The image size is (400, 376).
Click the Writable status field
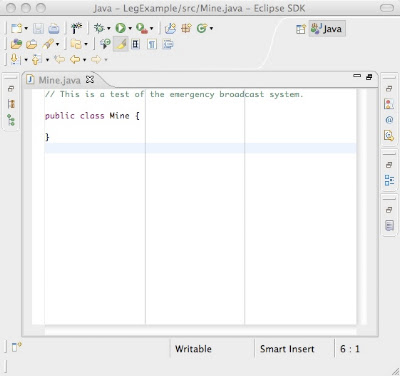coord(193,349)
